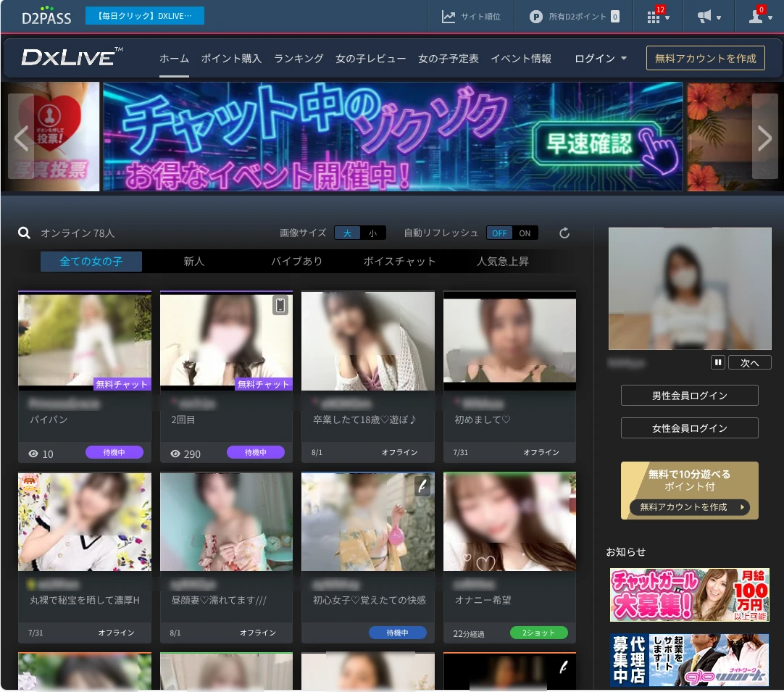Expand the megaphone dropdown arrow

click(719, 17)
